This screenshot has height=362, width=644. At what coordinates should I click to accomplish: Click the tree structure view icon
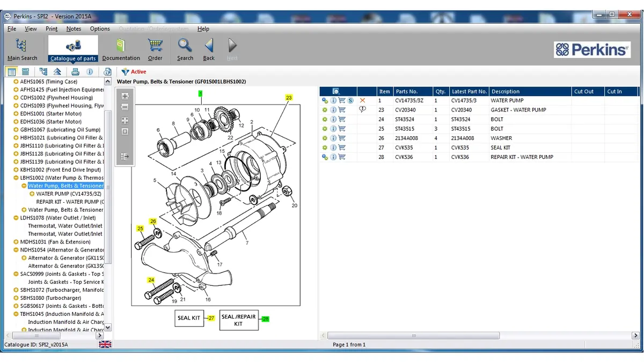pyautogui.click(x=43, y=72)
